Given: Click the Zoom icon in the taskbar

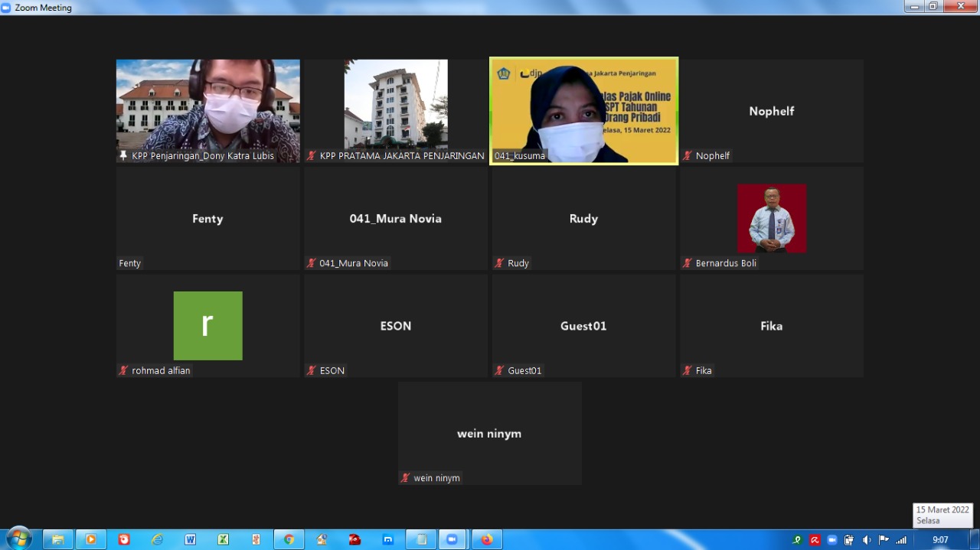Looking at the screenshot, I should (x=452, y=539).
